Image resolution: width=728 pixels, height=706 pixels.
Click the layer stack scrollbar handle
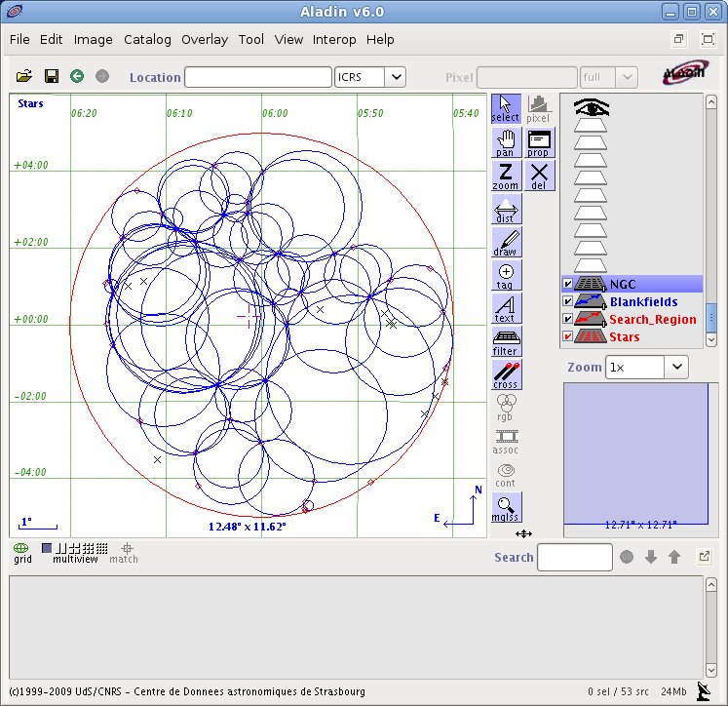click(711, 317)
